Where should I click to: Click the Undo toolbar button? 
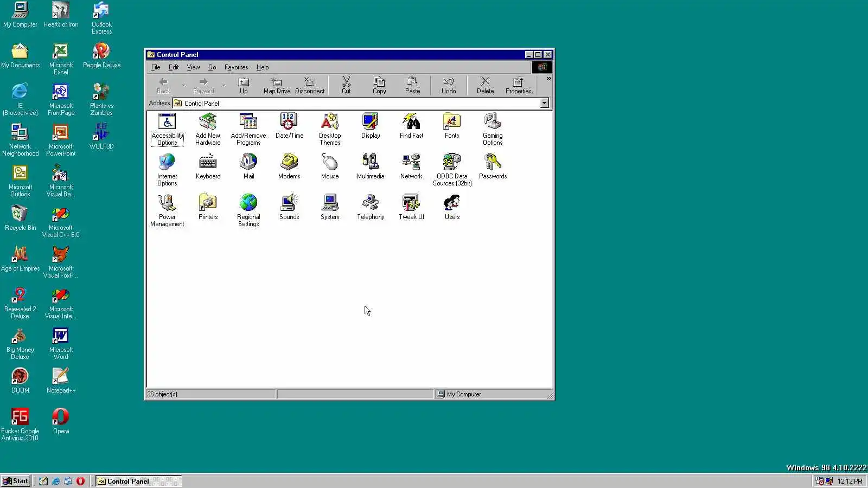click(x=449, y=85)
